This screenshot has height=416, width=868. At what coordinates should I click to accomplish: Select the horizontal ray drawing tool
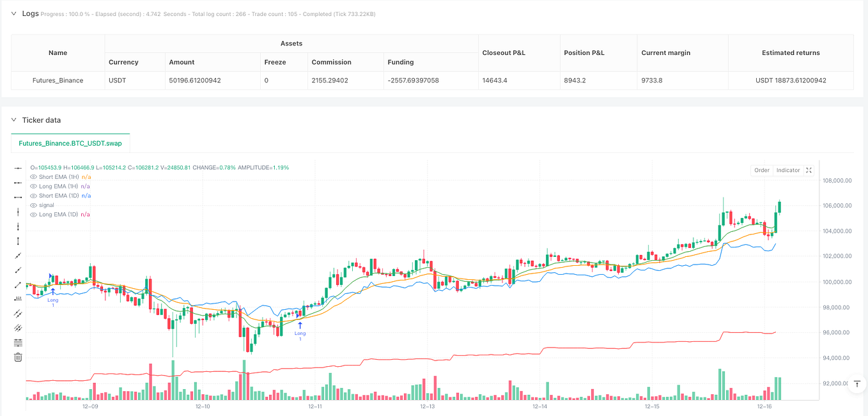[18, 183]
